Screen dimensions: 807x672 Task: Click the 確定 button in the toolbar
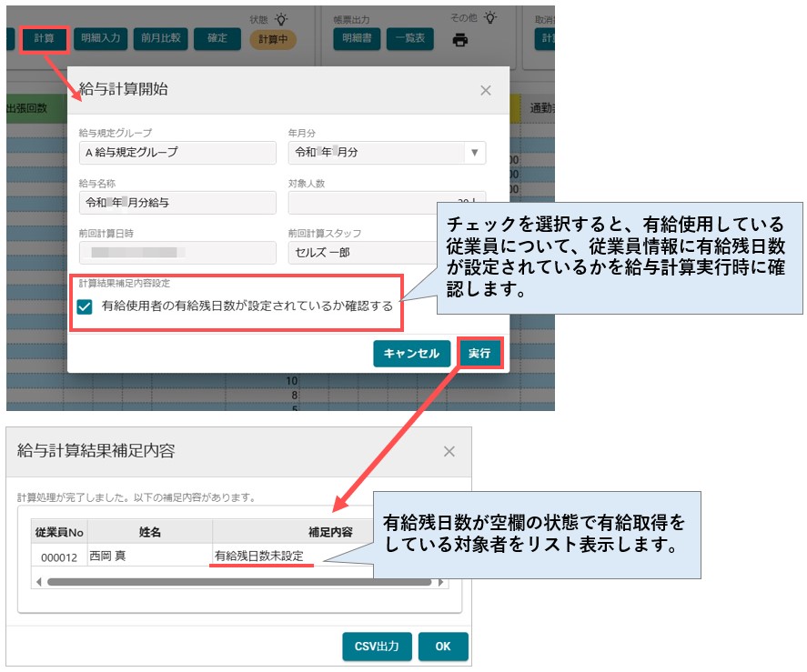coord(217,38)
